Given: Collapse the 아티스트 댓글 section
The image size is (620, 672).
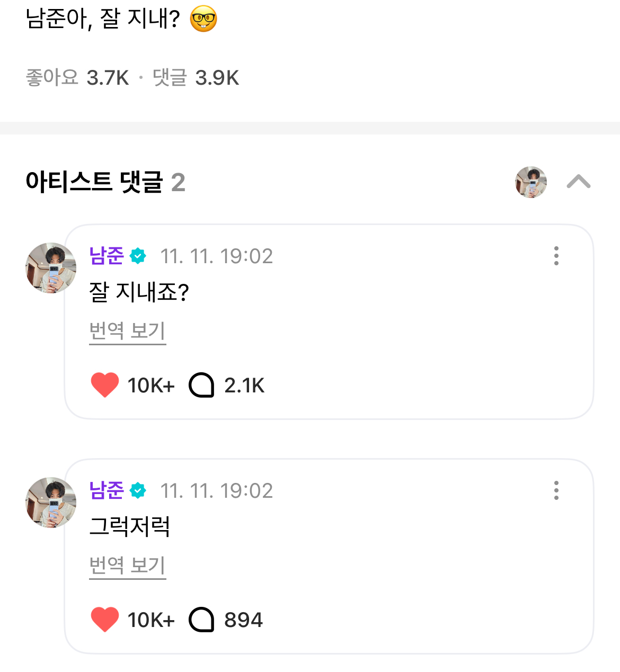Looking at the screenshot, I should (578, 182).
